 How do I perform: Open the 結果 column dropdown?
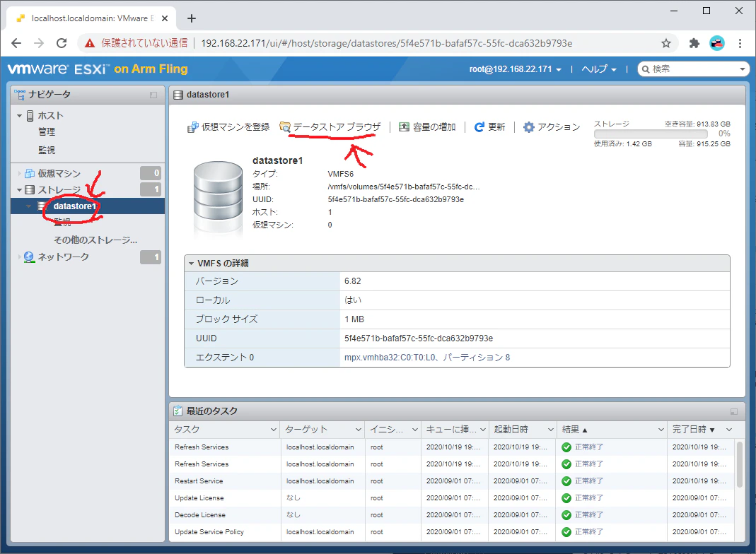pyautogui.click(x=661, y=429)
